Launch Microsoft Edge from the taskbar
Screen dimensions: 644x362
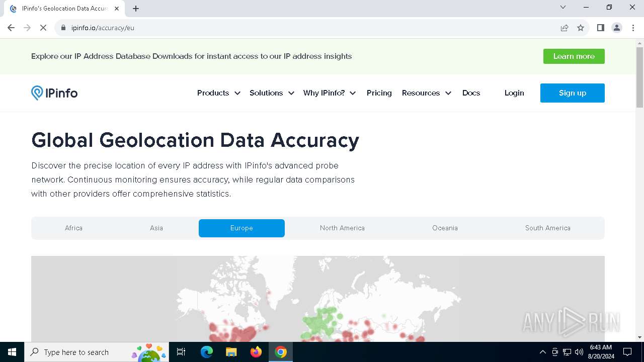pyautogui.click(x=207, y=352)
